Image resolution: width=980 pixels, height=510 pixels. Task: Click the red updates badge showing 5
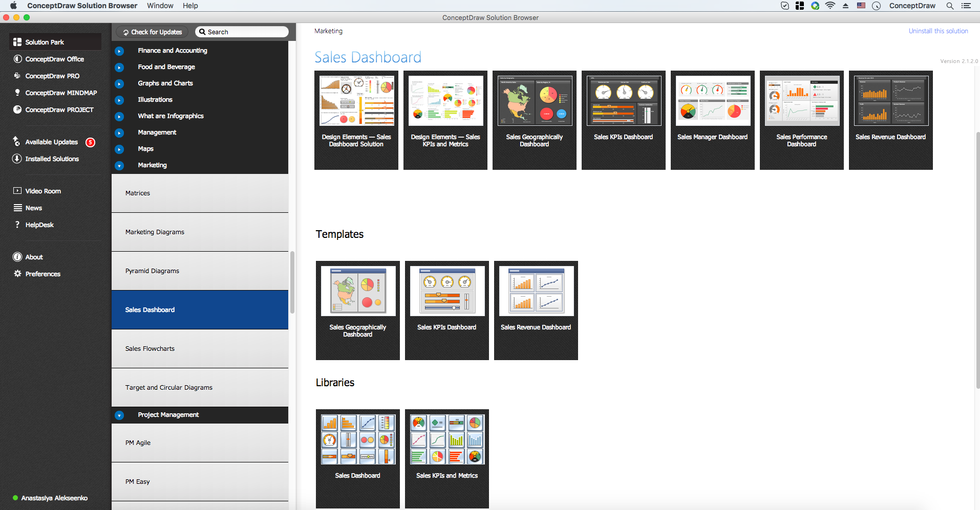[90, 142]
